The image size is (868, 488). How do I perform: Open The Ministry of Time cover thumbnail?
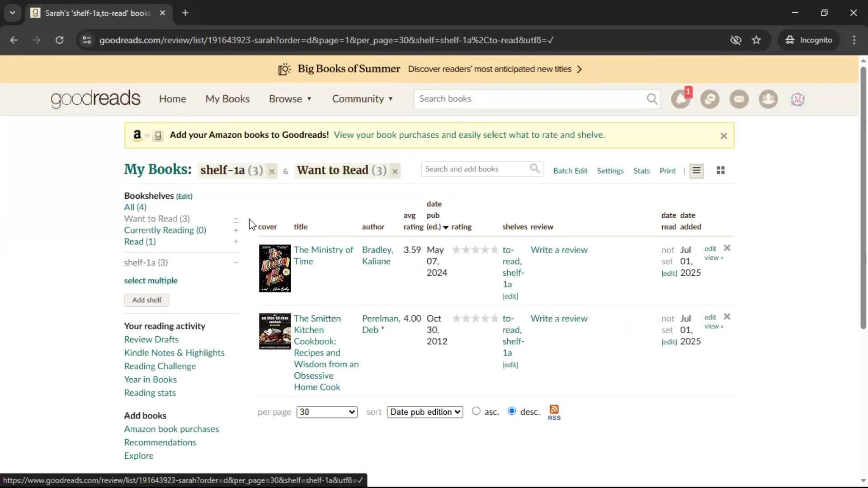[275, 268]
